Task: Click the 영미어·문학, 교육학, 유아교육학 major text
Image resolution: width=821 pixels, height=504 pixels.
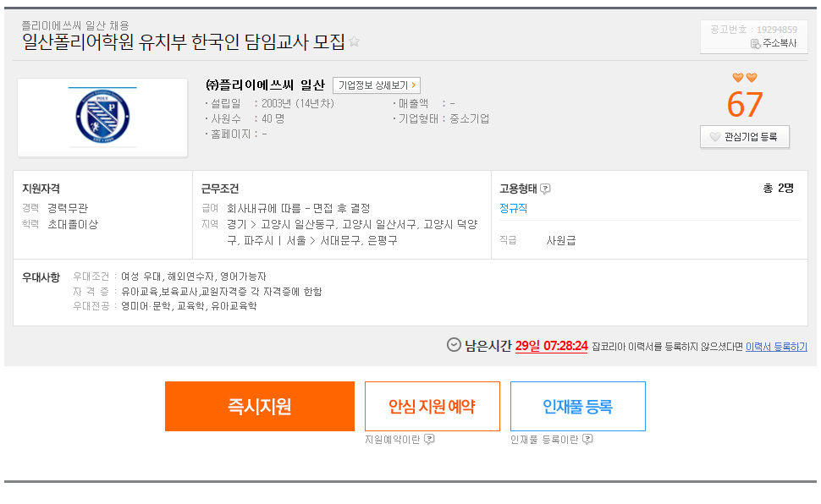Action: pos(189,305)
